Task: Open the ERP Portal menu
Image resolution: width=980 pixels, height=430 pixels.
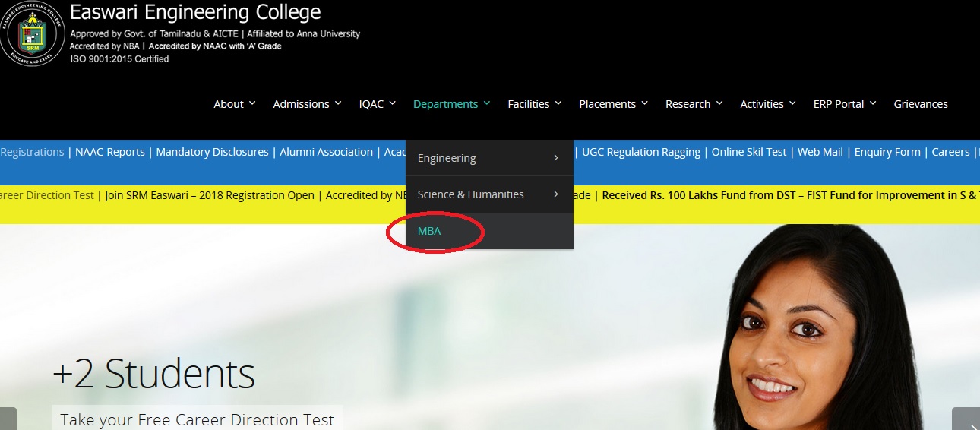Action: [x=844, y=104]
